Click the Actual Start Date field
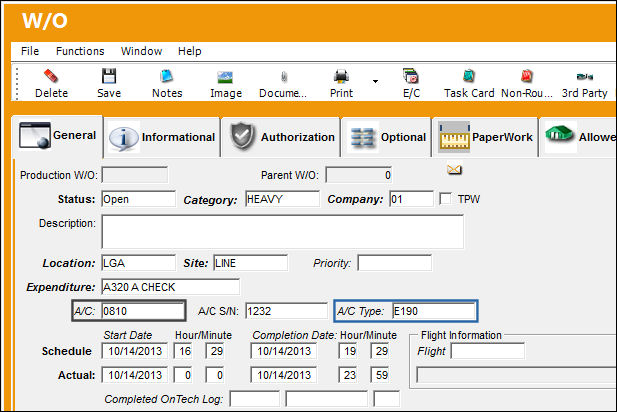 point(135,375)
